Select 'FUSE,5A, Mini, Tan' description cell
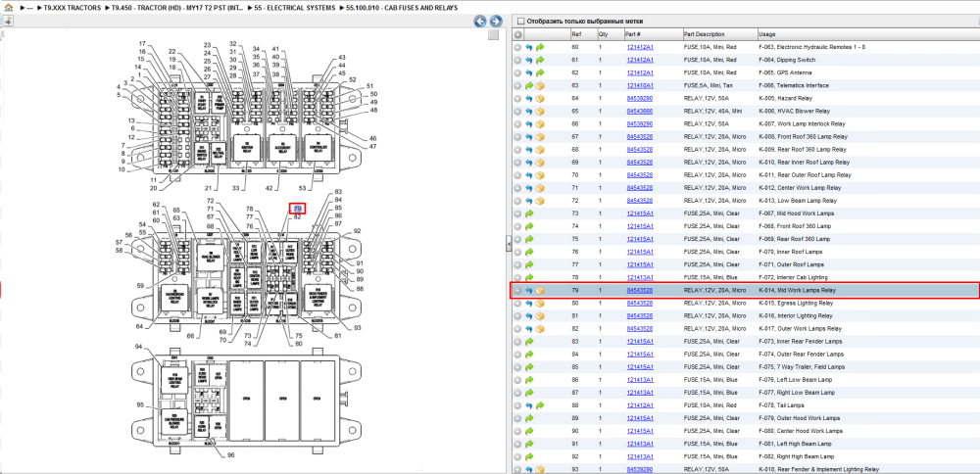The width and height of the screenshot is (980, 474). [710, 85]
